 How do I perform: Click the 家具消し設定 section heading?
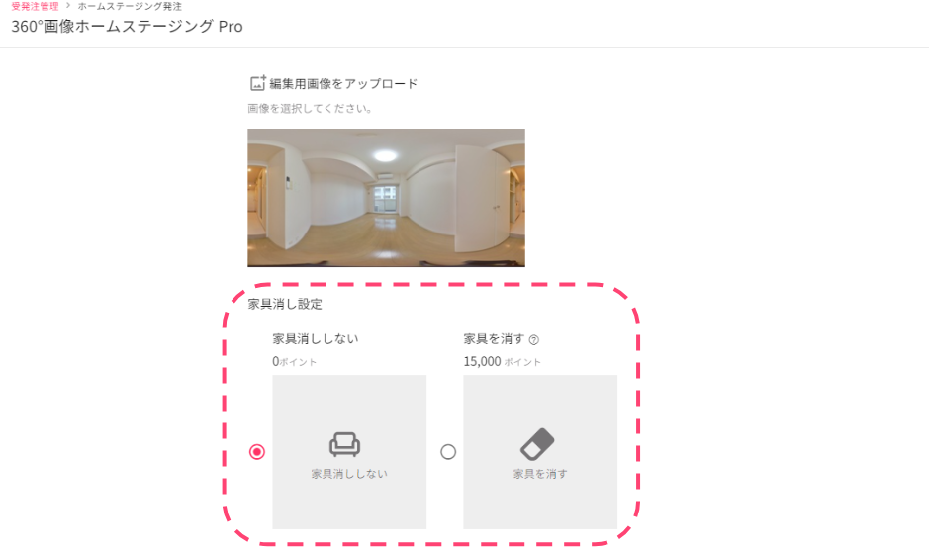click(285, 304)
